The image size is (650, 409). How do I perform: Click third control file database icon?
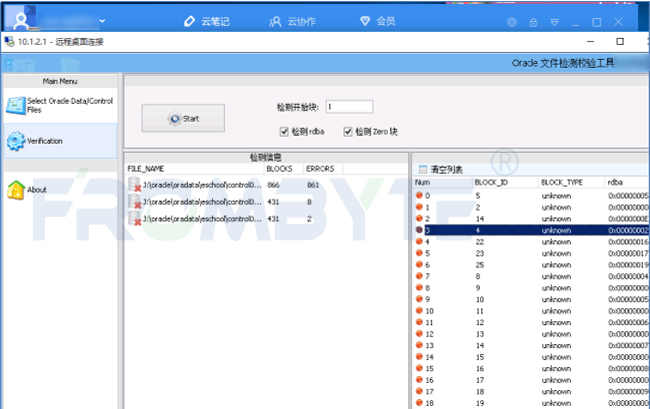(134, 218)
